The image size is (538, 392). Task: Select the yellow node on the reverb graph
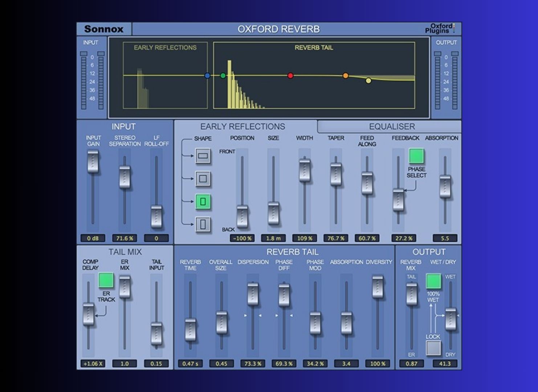tap(368, 81)
